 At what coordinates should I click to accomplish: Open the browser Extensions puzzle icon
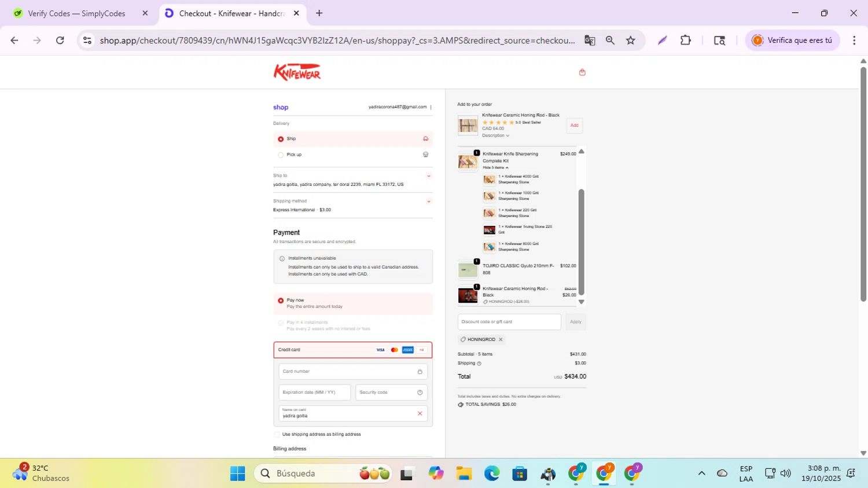click(686, 41)
